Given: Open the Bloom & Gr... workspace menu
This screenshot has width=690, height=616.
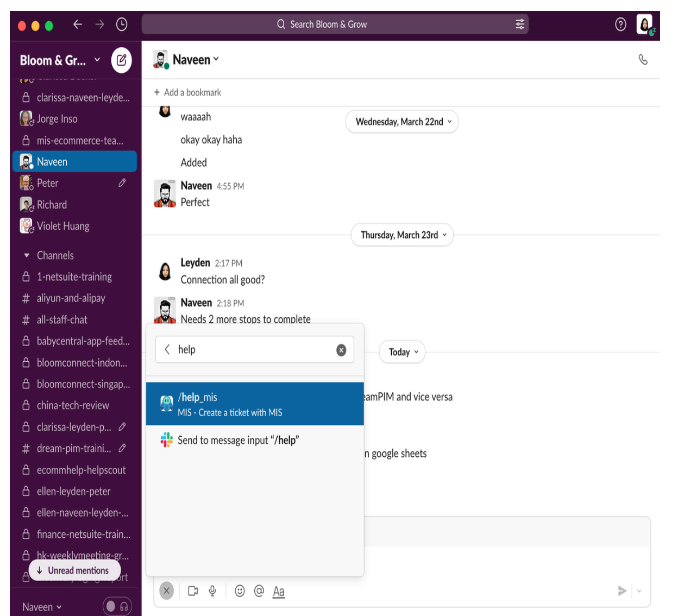Looking at the screenshot, I should [x=60, y=60].
